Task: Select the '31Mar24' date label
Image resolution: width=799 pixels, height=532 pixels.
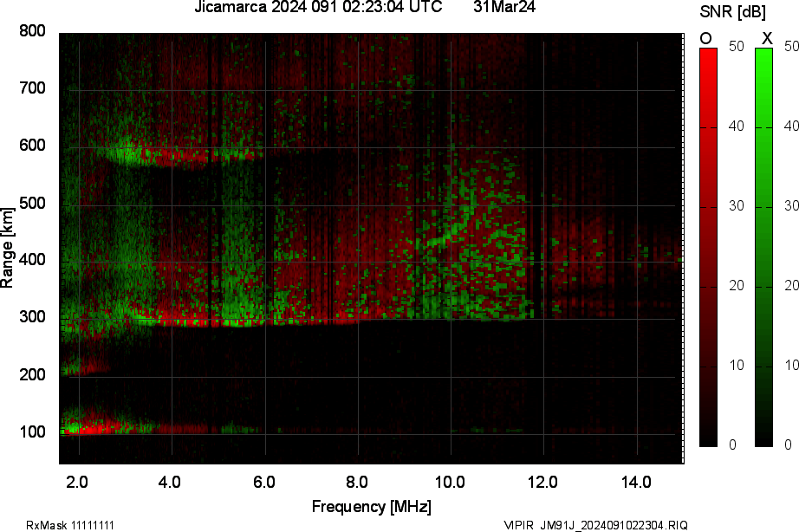Action: tap(504, 8)
